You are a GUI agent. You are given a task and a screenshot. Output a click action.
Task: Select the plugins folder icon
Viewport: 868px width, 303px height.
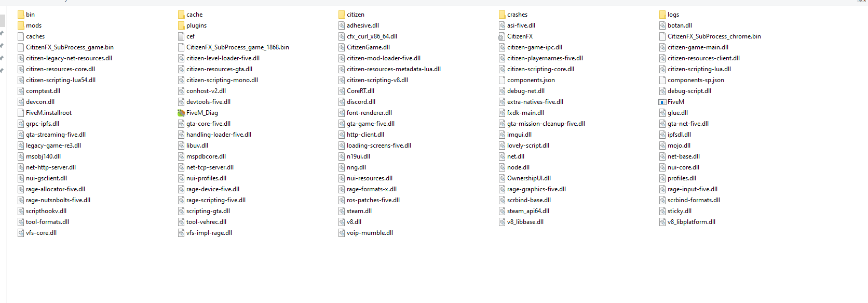tap(181, 25)
